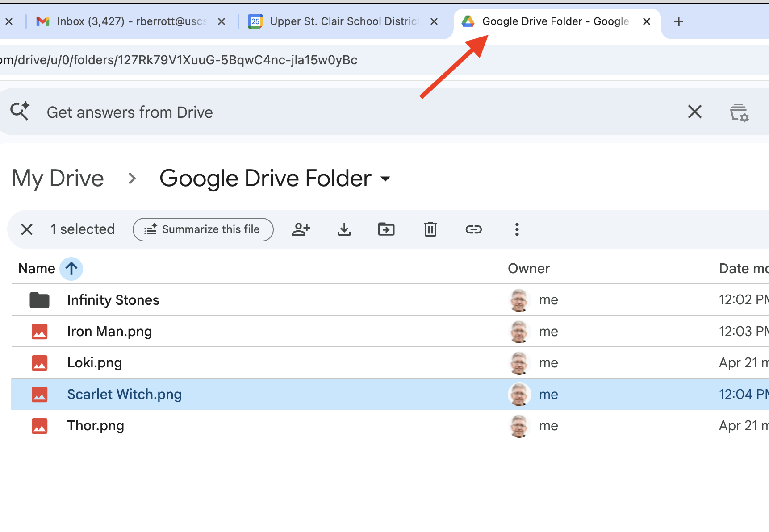
Task: Move selected file to trash
Action: [x=430, y=229]
